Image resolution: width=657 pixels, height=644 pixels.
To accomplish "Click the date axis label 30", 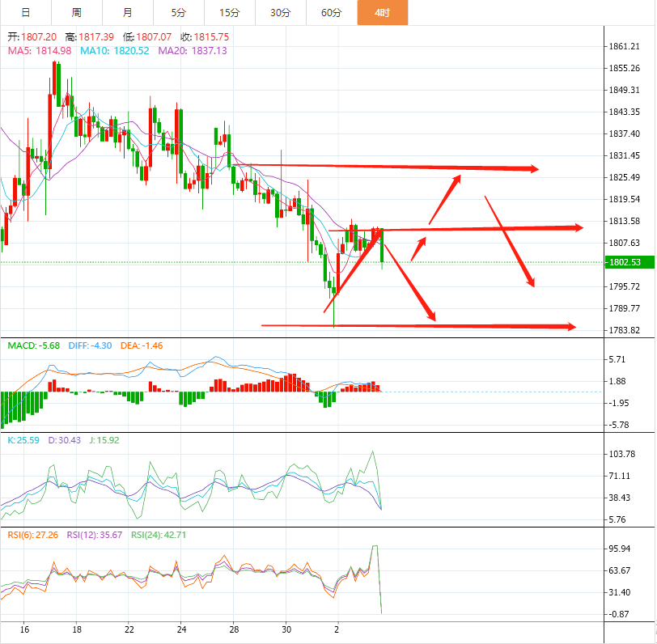I will point(286,629).
